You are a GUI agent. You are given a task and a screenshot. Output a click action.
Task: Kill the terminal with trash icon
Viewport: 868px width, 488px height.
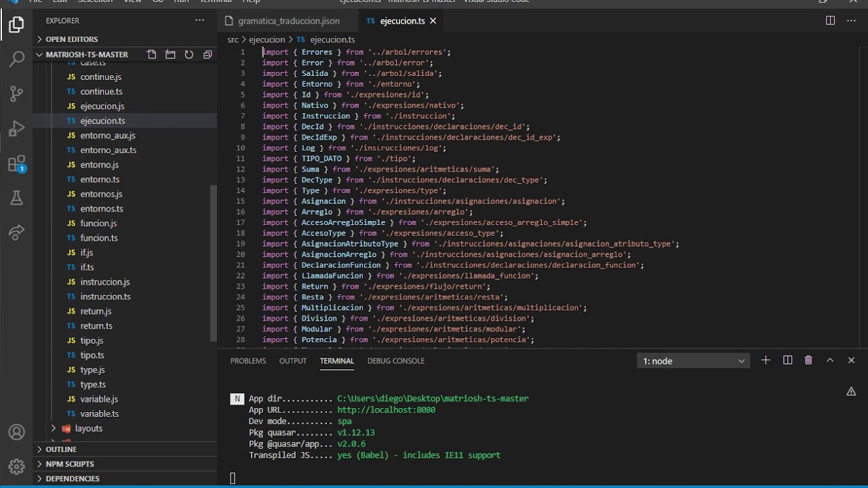[808, 361]
